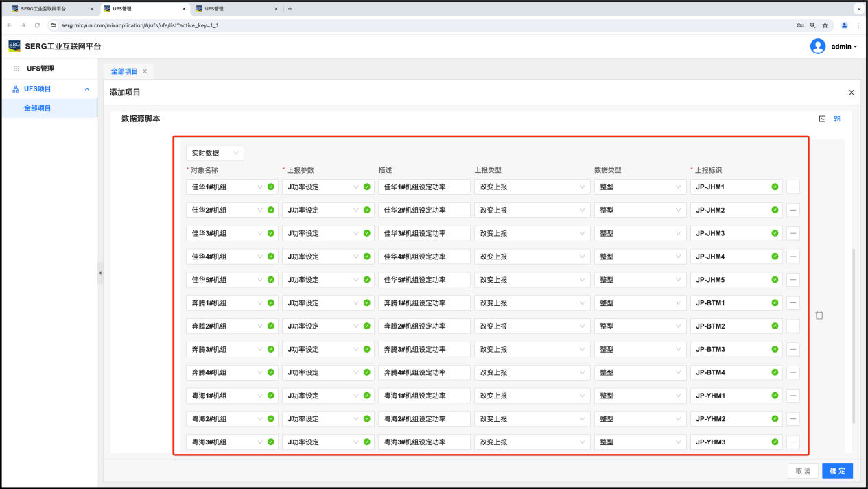
Task: Collapse the sidebar using the panel handle
Action: [x=100, y=273]
